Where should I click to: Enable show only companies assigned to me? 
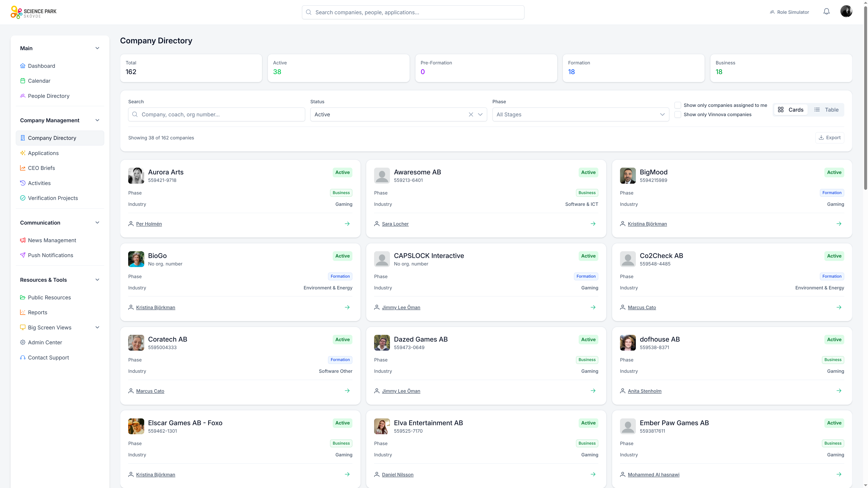(x=678, y=105)
